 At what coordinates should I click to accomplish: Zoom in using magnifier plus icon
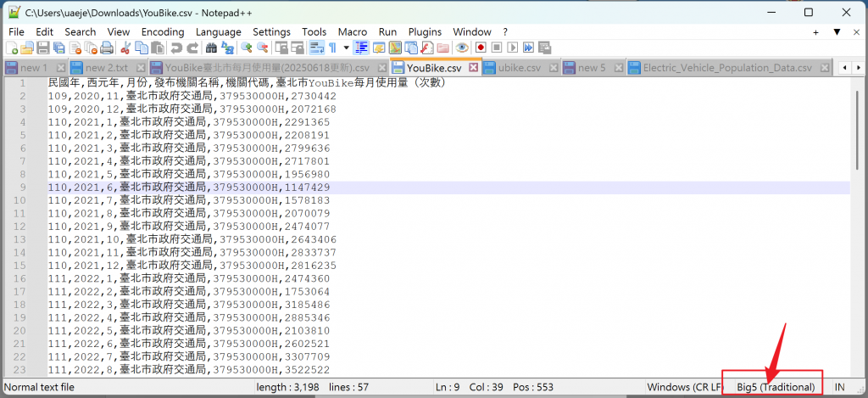[247, 48]
